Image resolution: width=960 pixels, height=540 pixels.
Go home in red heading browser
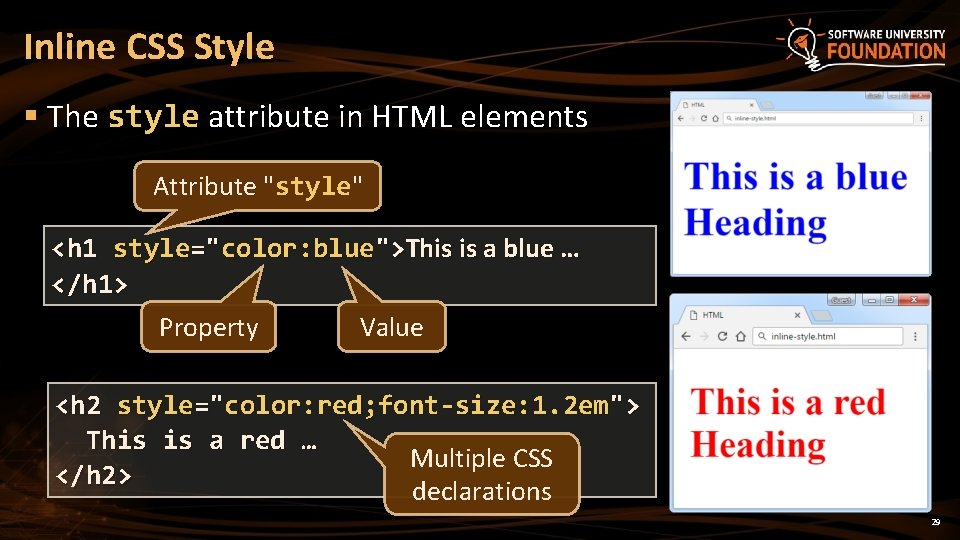point(741,336)
